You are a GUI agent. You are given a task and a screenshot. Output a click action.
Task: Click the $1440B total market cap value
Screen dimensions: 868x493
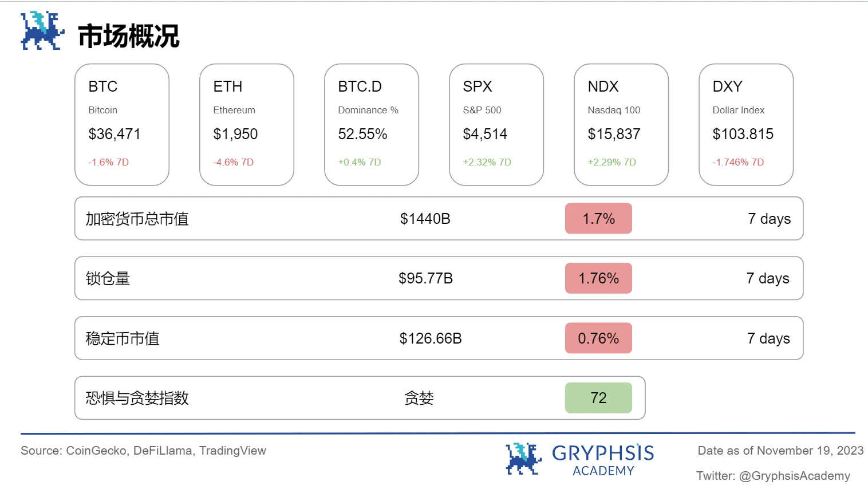pos(425,219)
